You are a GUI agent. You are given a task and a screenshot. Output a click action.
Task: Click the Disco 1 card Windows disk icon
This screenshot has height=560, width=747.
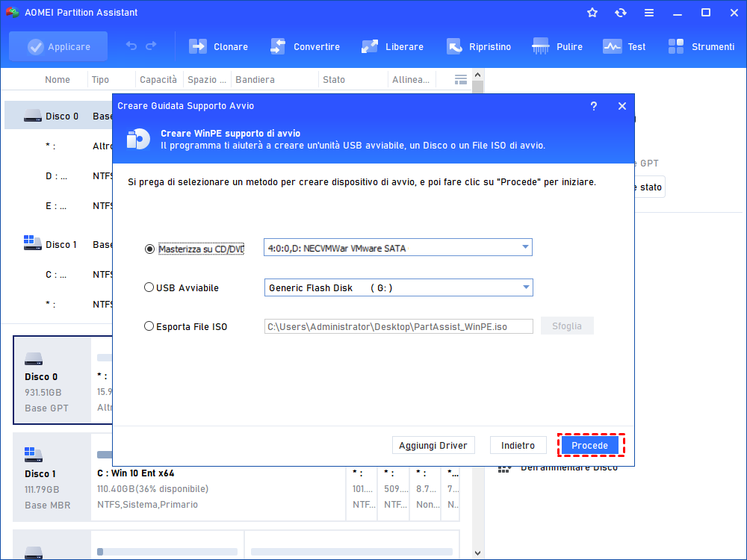coord(34,455)
